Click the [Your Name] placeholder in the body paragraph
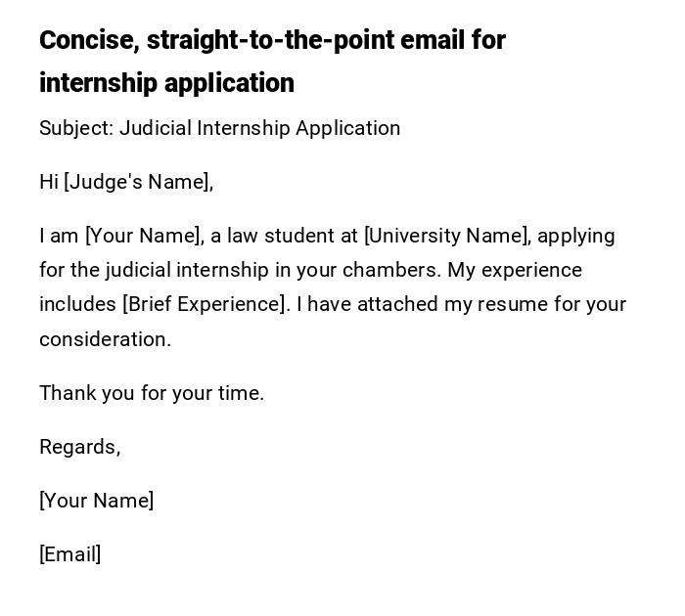Screen dimensions: 685x616 click(144, 236)
